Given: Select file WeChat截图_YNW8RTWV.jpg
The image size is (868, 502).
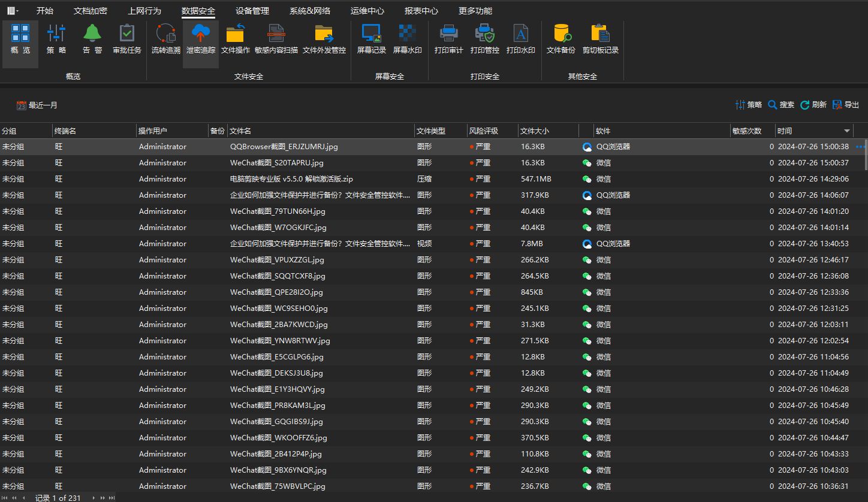Looking at the screenshot, I should 280,341.
